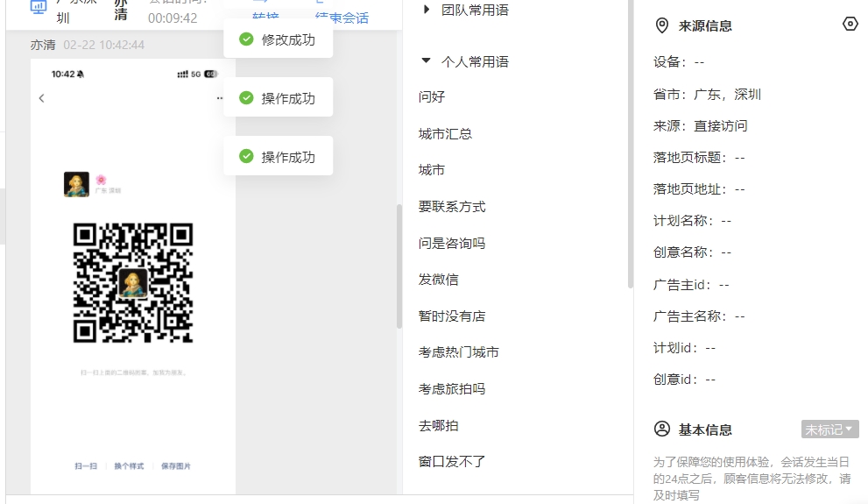This screenshot has height=504, width=868.
Task: Click 换个样式 under the QR code
Action: (x=129, y=466)
